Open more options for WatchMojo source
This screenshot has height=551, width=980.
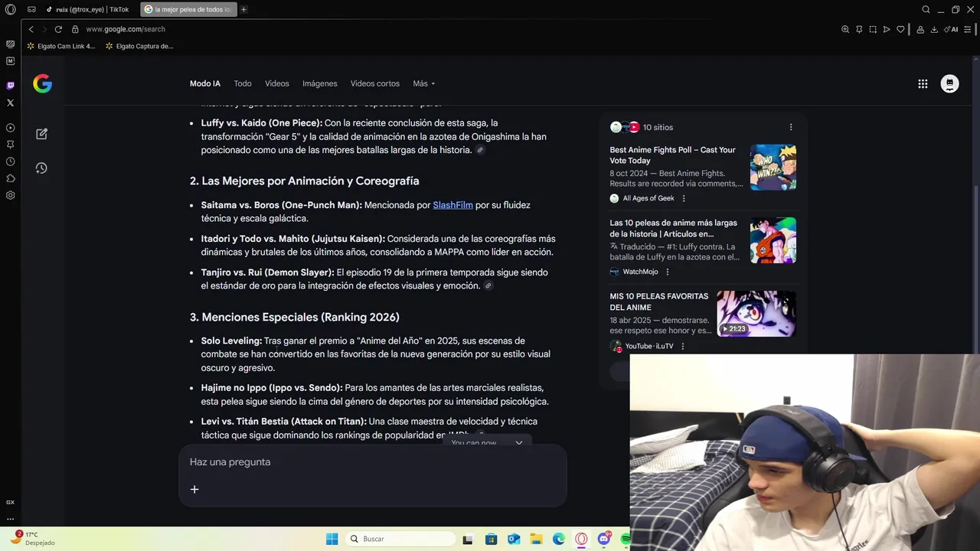[x=668, y=272]
